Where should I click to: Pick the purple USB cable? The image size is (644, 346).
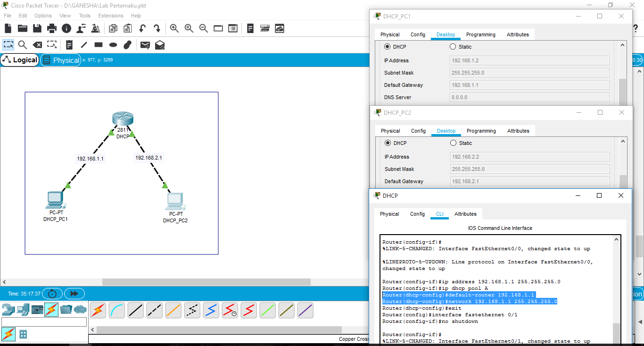click(305, 311)
